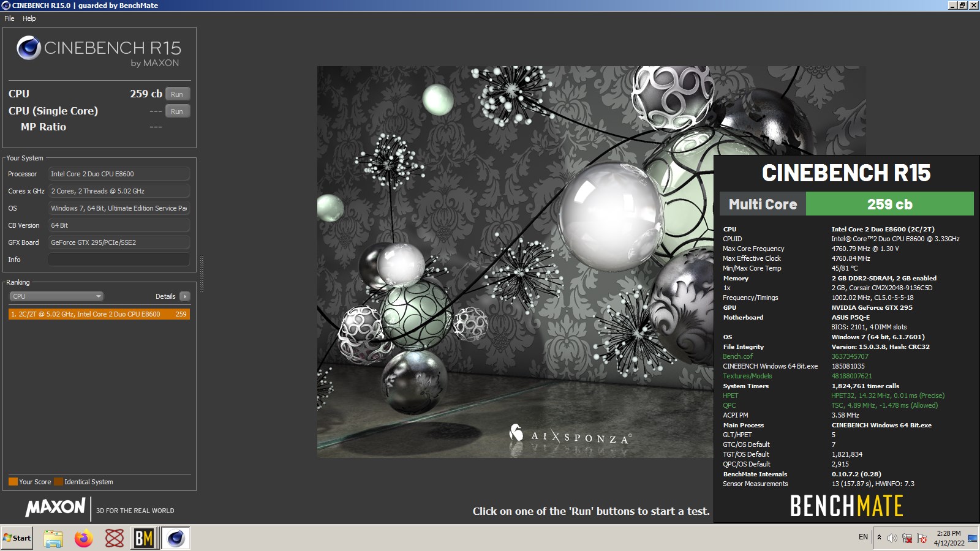Viewport: 980px width, 551px height.
Task: Click the panel splitter handle
Action: click(x=202, y=274)
